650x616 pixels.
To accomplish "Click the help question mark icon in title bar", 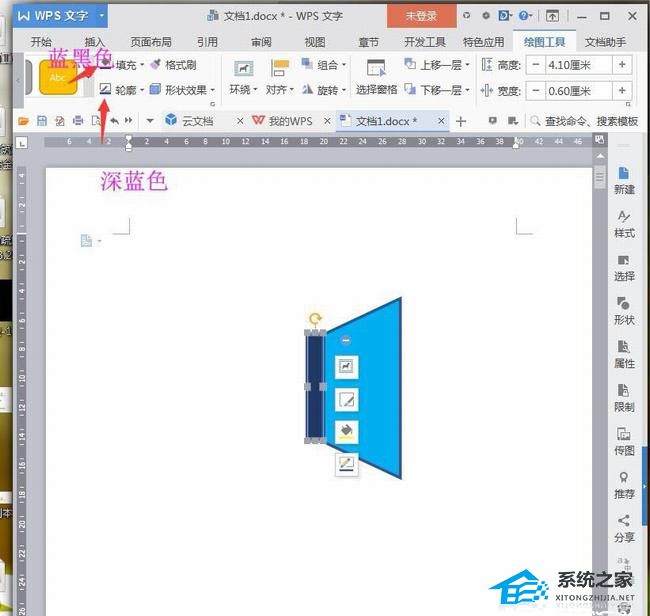I will [524, 16].
